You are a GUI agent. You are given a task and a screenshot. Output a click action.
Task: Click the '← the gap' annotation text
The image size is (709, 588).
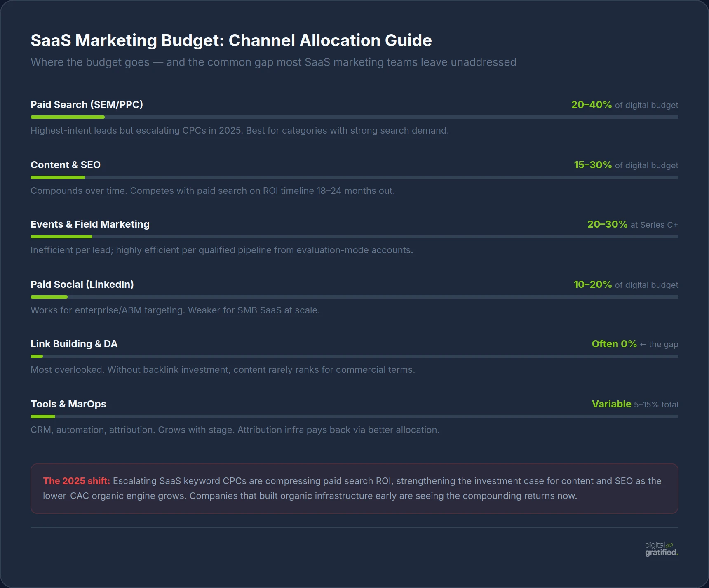coord(659,344)
